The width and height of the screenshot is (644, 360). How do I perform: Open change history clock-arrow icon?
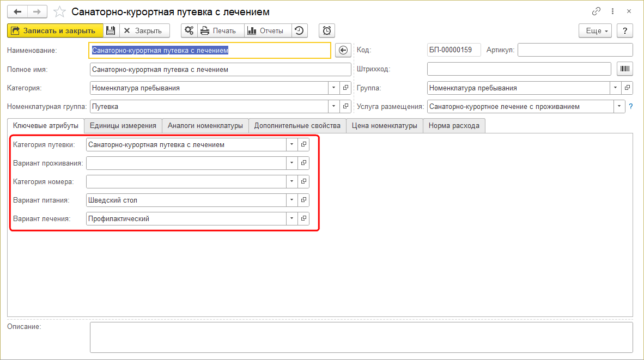point(300,31)
